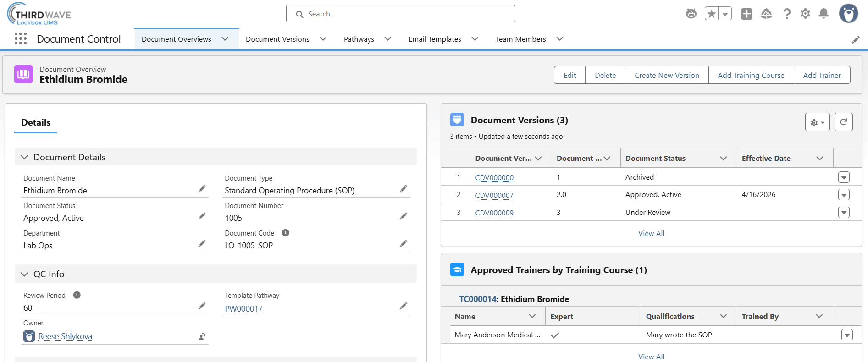
Task: Add this page to Favorites star
Action: pyautogui.click(x=712, y=14)
